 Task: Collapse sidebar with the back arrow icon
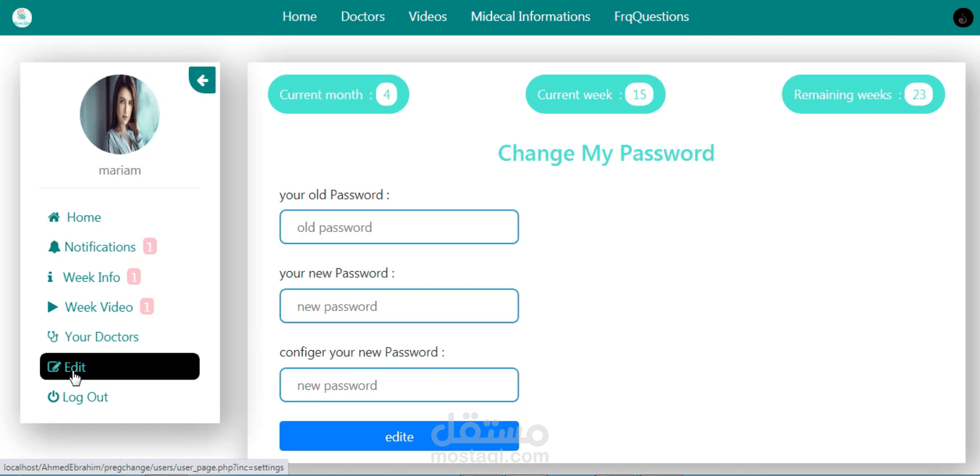202,80
